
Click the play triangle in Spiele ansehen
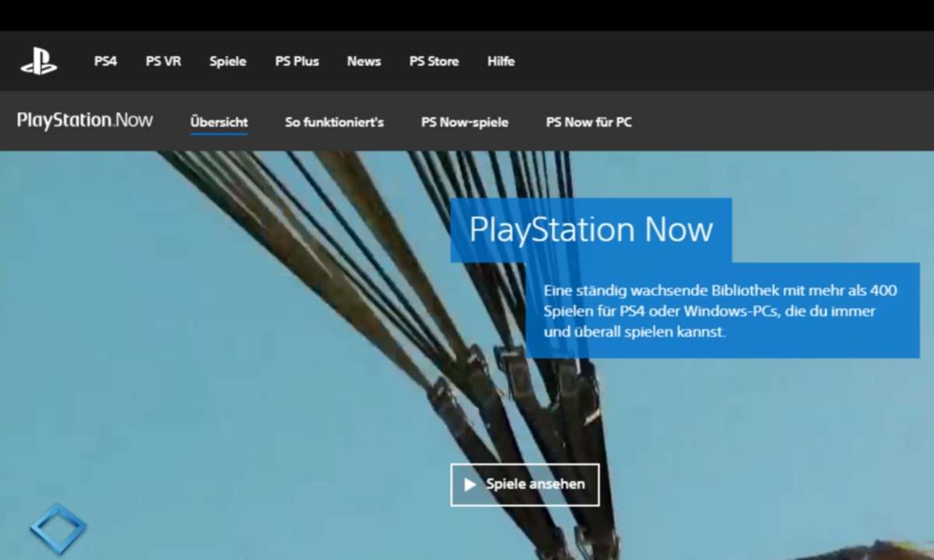[470, 485]
